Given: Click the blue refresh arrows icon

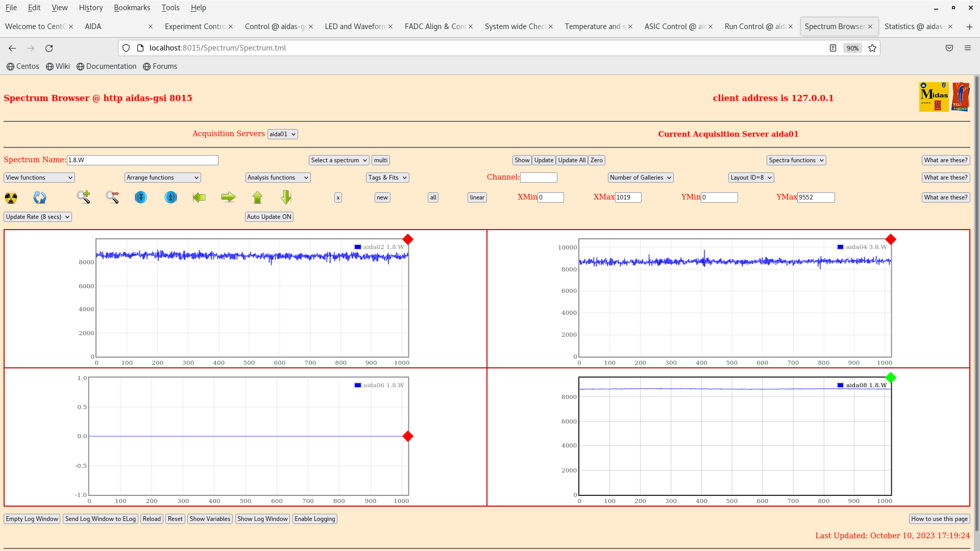Looking at the screenshot, I should pos(40,197).
